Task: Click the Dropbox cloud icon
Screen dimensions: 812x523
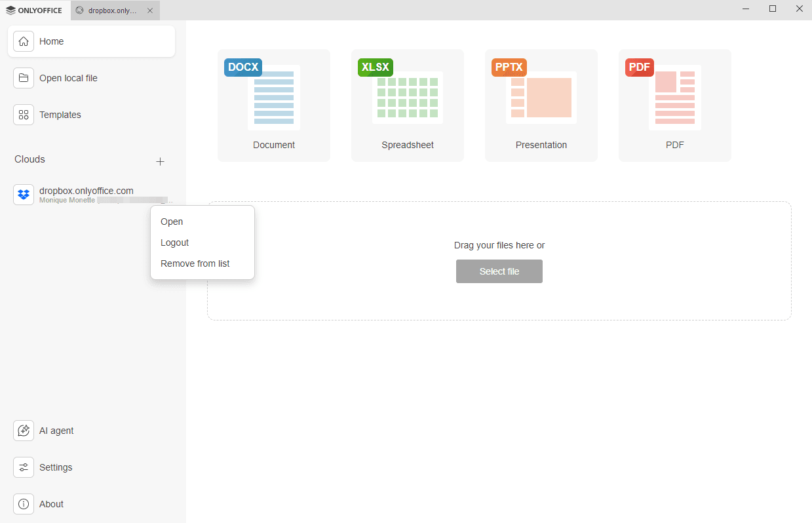Action: (24, 195)
